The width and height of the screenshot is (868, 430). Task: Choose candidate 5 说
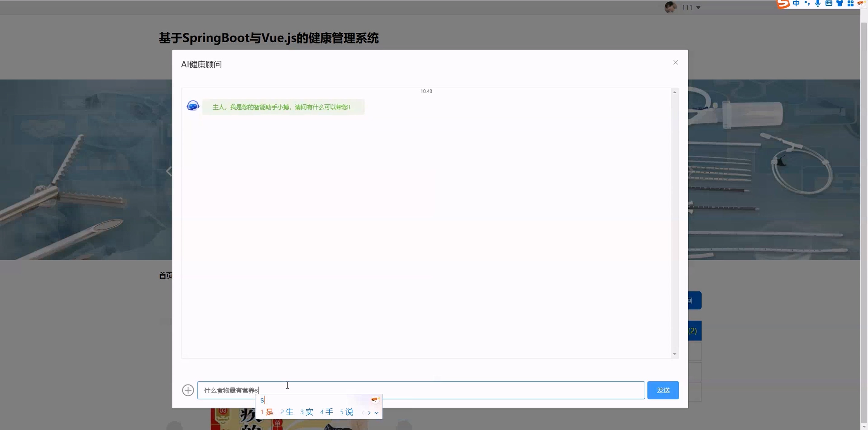point(347,412)
